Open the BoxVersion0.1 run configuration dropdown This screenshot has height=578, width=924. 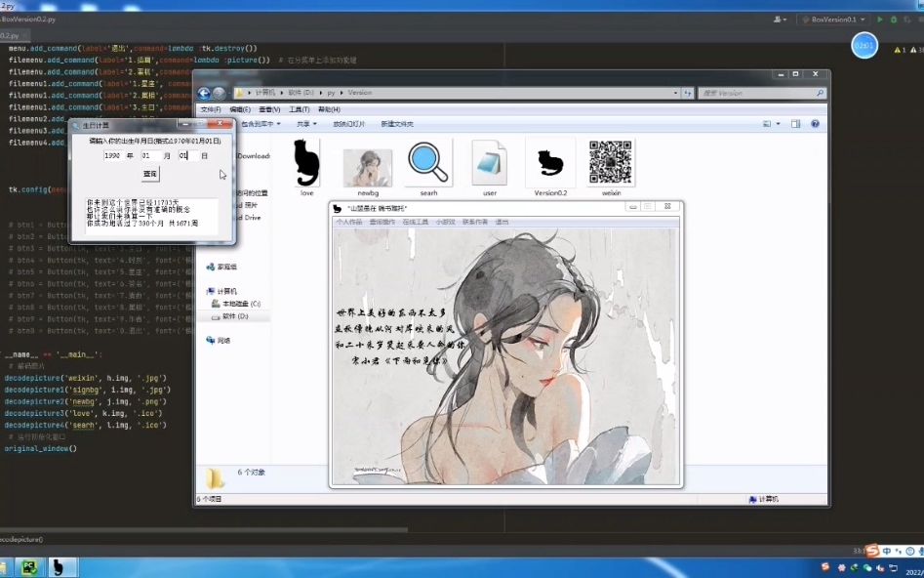click(862, 20)
